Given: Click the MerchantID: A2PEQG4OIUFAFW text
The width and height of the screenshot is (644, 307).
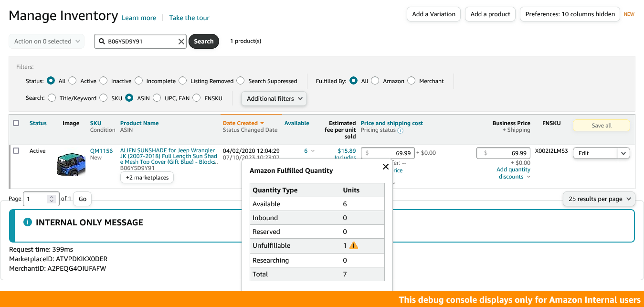Looking at the screenshot, I should coord(58,268).
